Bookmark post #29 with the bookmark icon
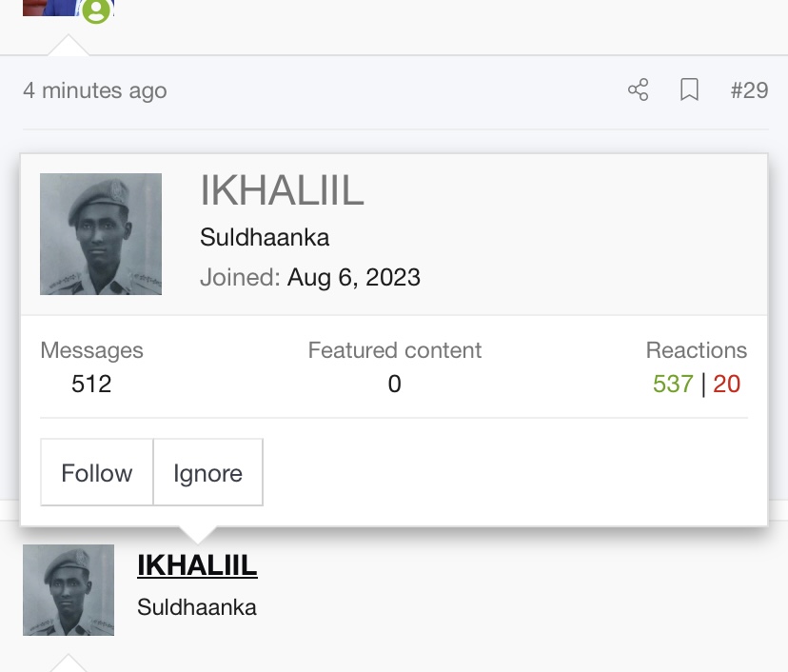 pyautogui.click(x=689, y=90)
